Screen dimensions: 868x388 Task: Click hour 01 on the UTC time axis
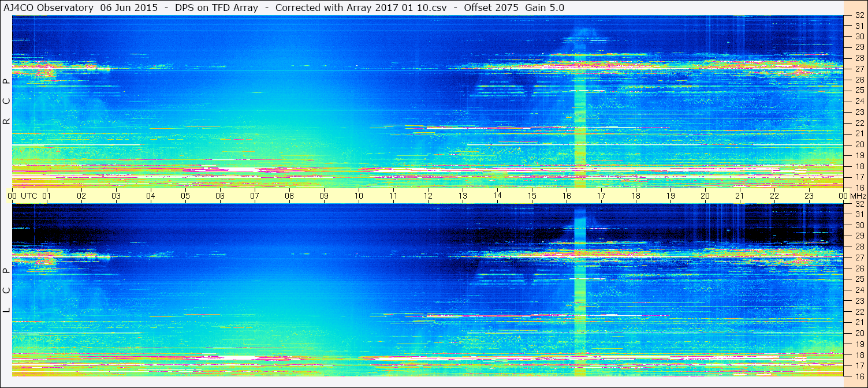point(47,196)
